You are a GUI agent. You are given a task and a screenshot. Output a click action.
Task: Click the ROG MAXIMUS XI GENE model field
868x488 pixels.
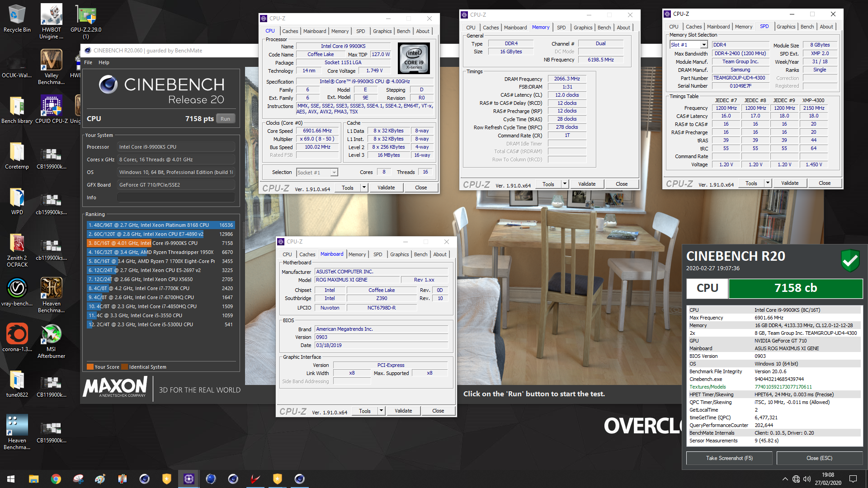(x=357, y=280)
